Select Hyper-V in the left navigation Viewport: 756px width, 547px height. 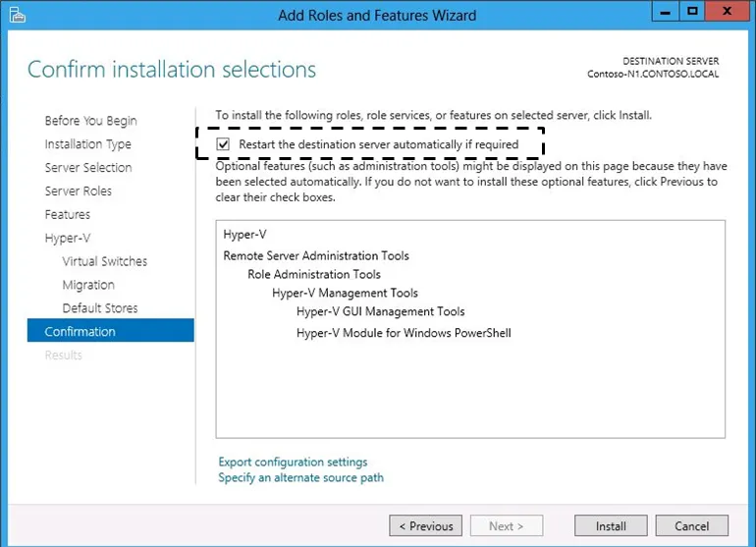(x=68, y=238)
